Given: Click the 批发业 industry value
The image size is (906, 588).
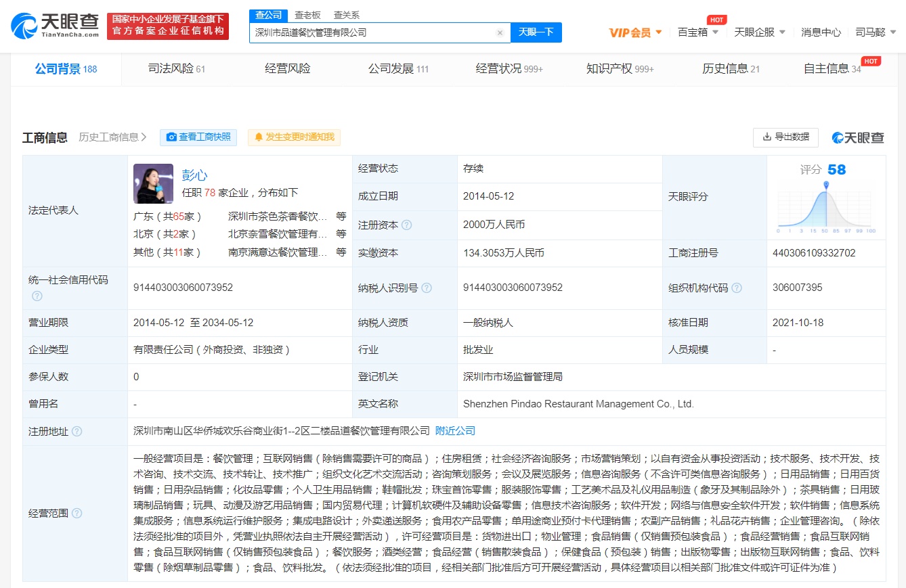Looking at the screenshot, I should tap(478, 350).
